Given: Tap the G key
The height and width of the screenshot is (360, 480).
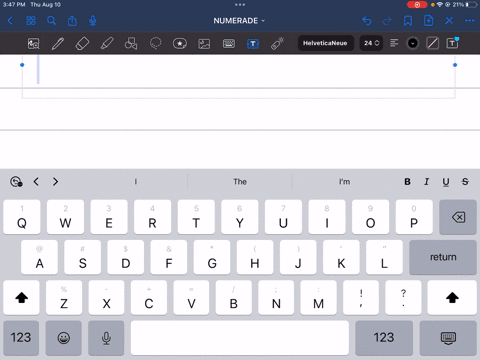Looking at the screenshot, I should (x=212, y=257).
